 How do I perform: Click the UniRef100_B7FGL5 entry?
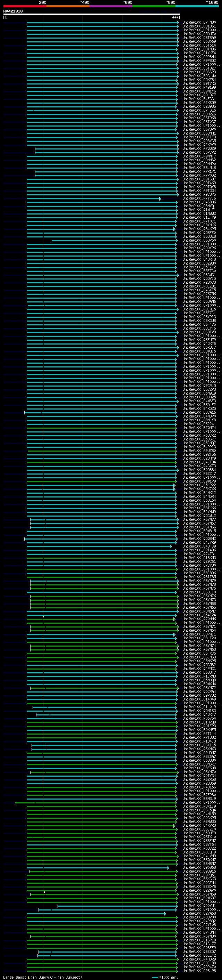pos(199,110)
